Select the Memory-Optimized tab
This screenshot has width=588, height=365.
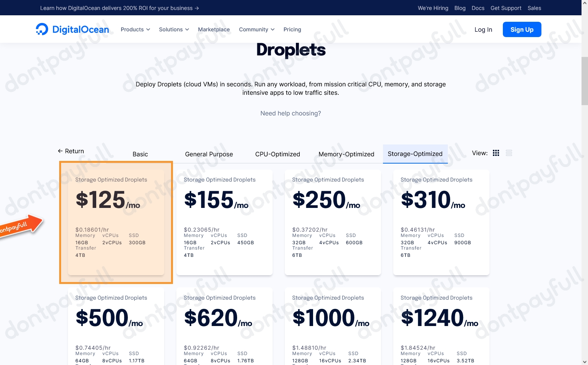click(x=346, y=154)
